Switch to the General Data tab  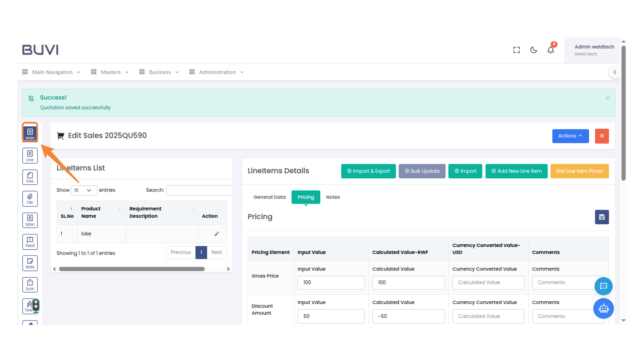click(x=269, y=197)
